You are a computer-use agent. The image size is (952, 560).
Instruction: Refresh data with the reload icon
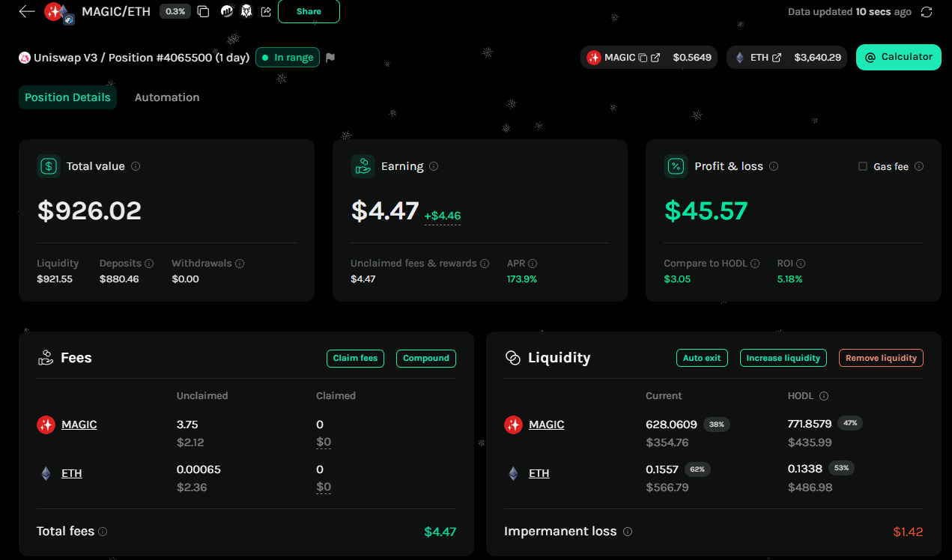[927, 12]
